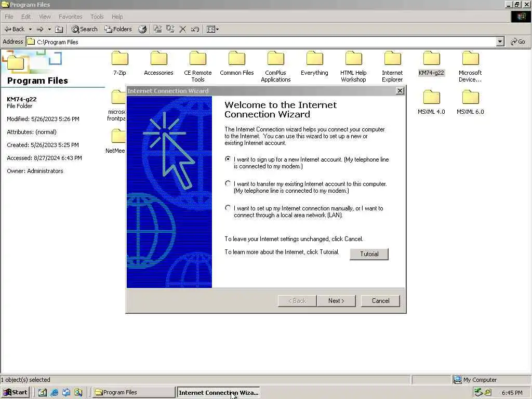
Task: Go up one folder level
Action: tap(59, 29)
